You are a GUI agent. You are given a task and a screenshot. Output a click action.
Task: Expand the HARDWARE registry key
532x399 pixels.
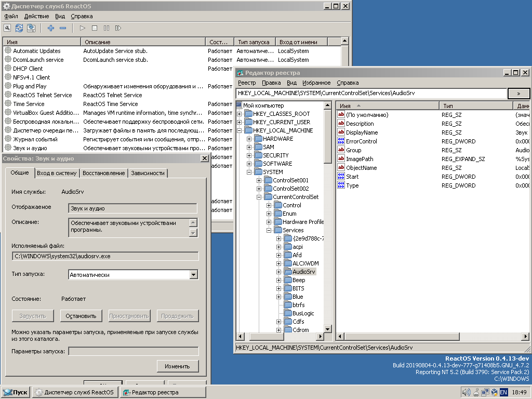[249, 139]
